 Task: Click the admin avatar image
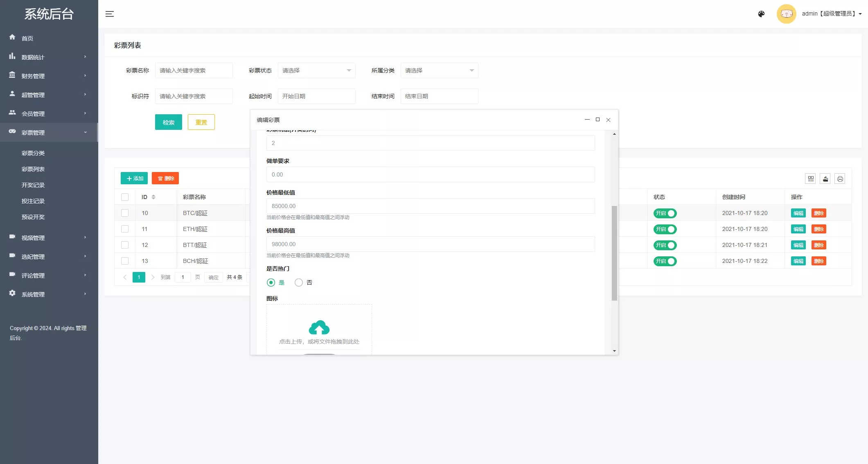(x=786, y=14)
